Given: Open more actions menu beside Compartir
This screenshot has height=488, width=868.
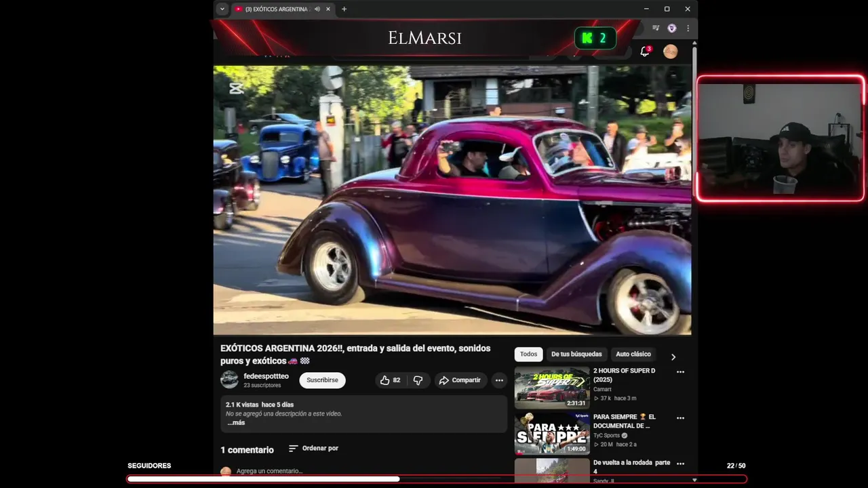Looking at the screenshot, I should 499,380.
